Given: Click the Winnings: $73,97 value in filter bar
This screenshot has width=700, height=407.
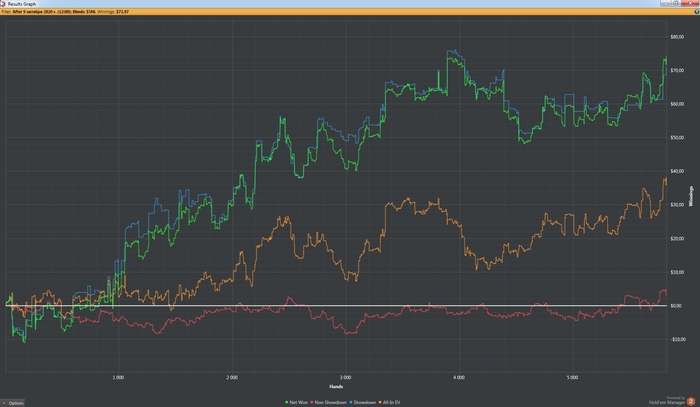Looking at the screenshot, I should tap(113, 12).
